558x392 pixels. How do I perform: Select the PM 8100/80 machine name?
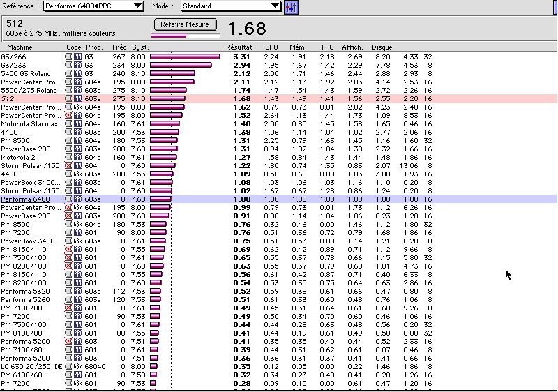[22, 333]
